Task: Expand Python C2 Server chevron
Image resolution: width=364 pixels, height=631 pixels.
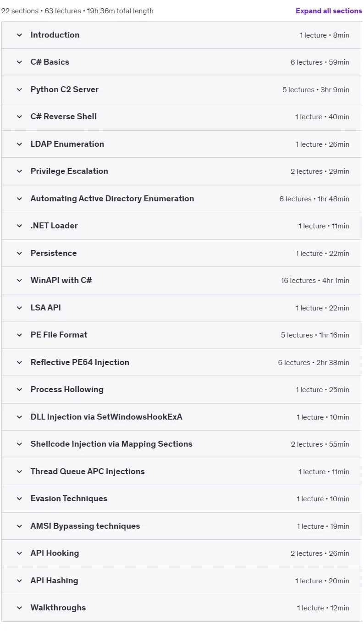Action: (19, 89)
